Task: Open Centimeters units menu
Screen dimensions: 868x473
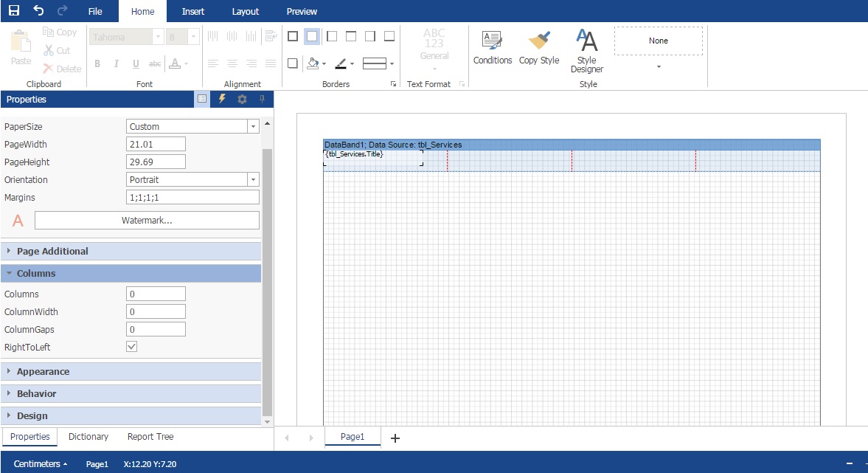Action: click(x=41, y=463)
